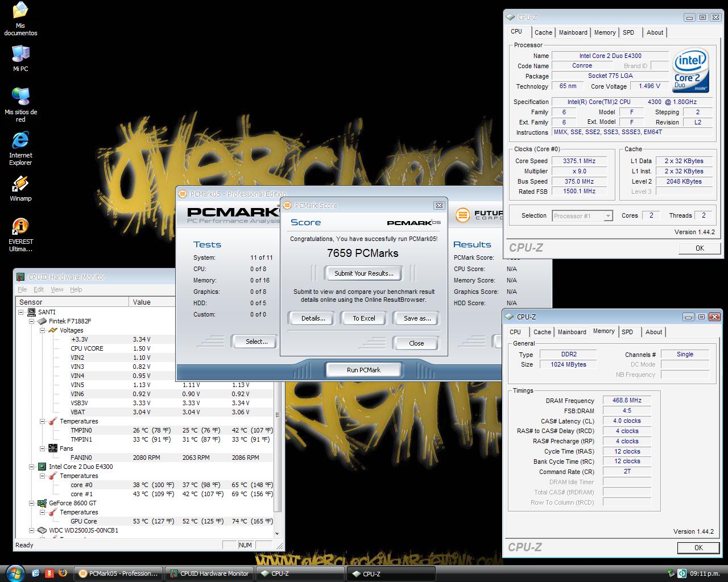728x582 pixels.
Task: Open the Edit menu in Hardware Monitor
Action: [39, 289]
